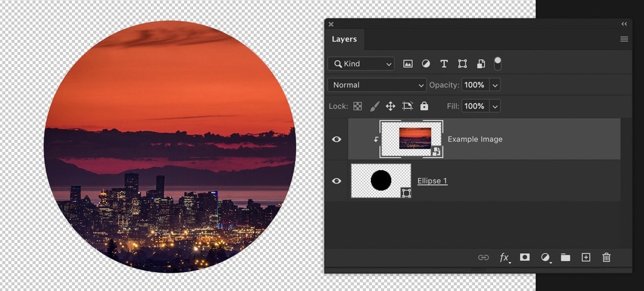Viewport: 644px width, 291px height.
Task: Click the Opacity 100% value field
Action: click(474, 85)
